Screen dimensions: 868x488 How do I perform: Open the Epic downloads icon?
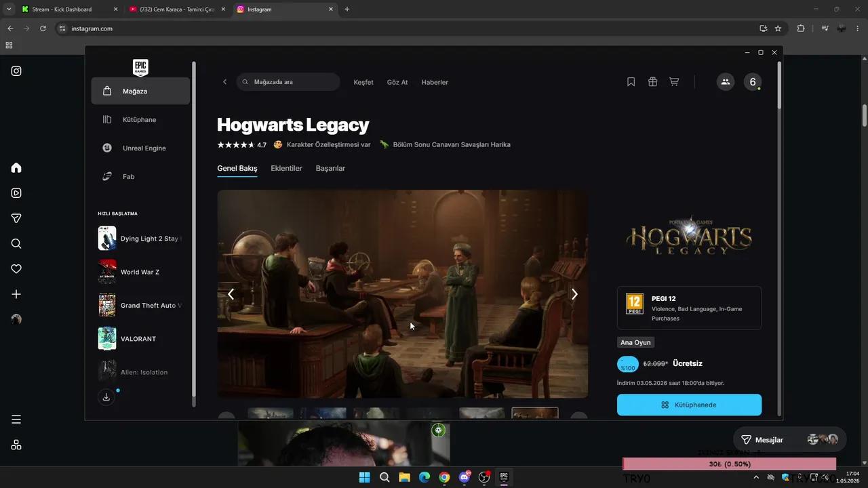[x=106, y=397]
